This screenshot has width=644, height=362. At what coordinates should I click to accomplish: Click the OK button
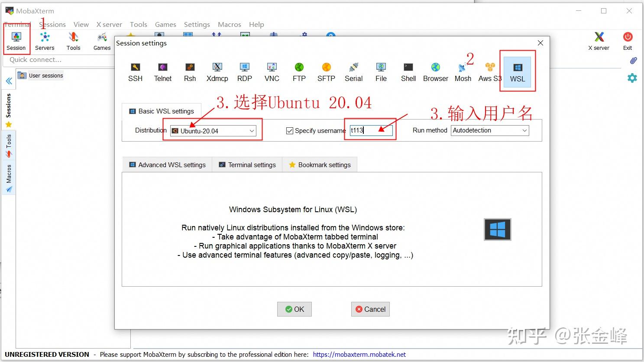pyautogui.click(x=294, y=309)
